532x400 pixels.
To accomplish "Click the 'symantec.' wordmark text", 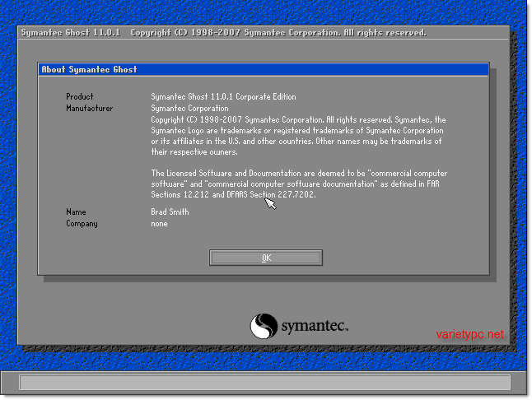I will coord(315,326).
